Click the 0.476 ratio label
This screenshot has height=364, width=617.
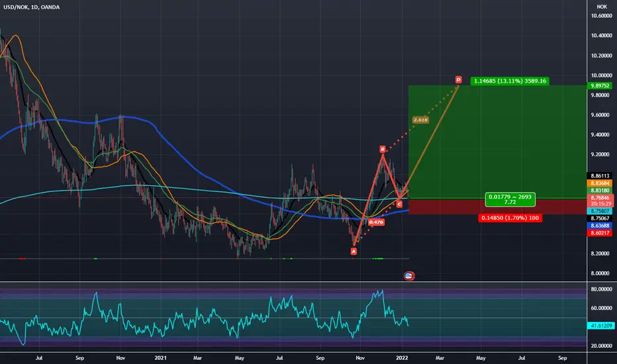coord(376,222)
